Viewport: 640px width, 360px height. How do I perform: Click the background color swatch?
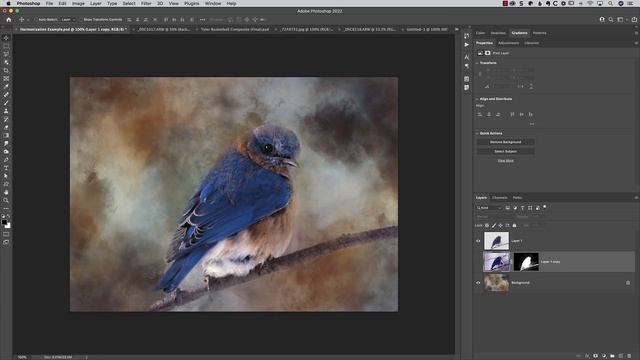[8, 226]
